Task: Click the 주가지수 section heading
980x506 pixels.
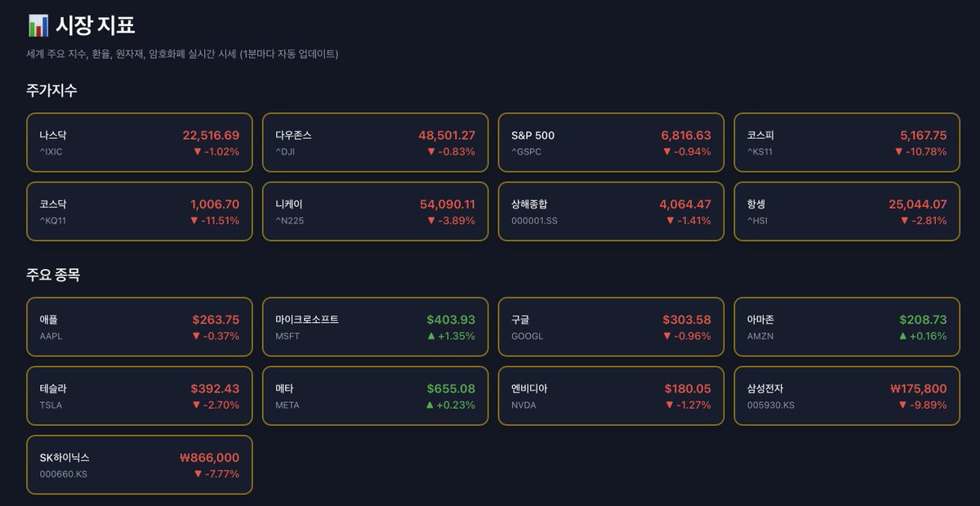Action: (x=52, y=91)
